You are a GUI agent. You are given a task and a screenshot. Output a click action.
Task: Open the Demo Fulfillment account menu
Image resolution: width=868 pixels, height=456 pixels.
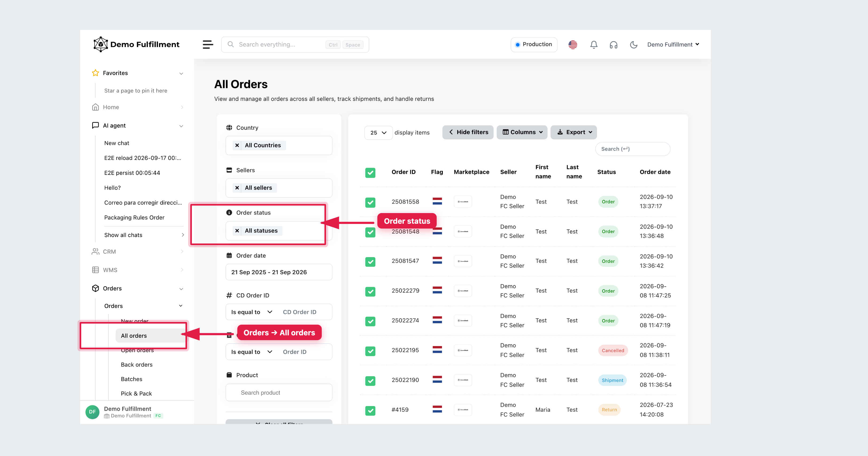coord(673,44)
